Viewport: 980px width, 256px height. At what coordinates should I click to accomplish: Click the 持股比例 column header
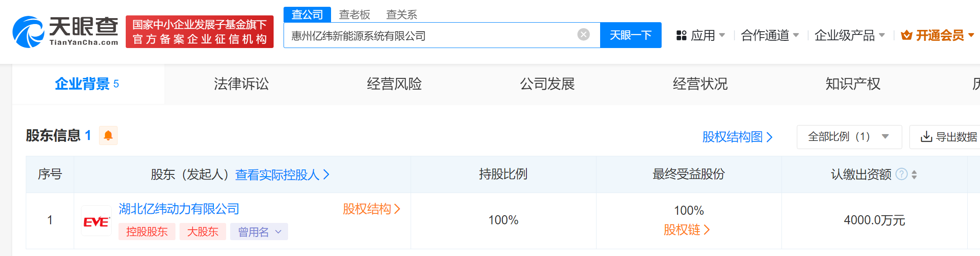503,174
